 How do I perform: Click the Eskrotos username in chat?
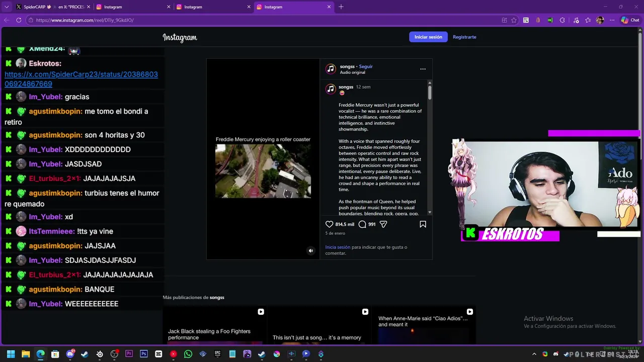pyautogui.click(x=45, y=63)
